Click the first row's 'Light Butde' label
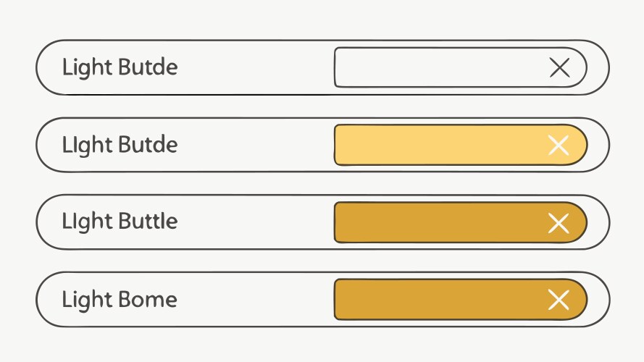The height and width of the screenshot is (362, 644). tap(120, 68)
